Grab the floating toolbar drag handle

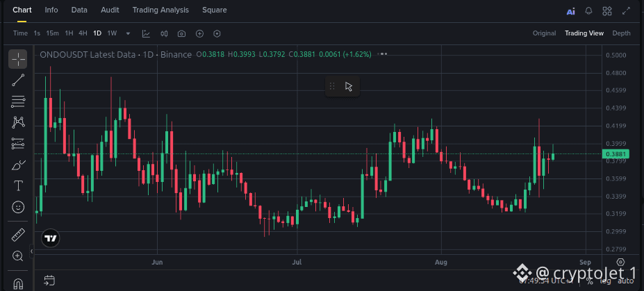[332, 86]
